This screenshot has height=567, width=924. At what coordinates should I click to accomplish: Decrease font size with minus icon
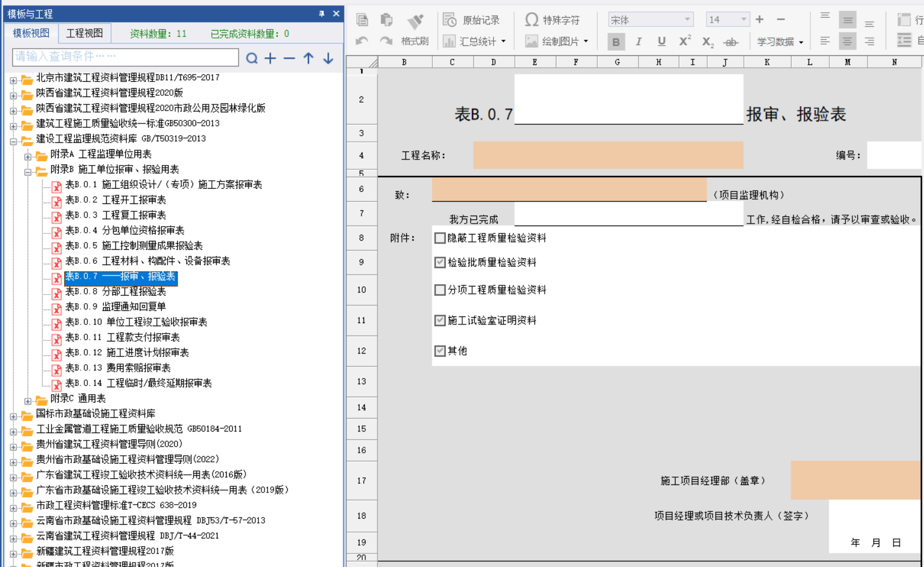pos(780,20)
